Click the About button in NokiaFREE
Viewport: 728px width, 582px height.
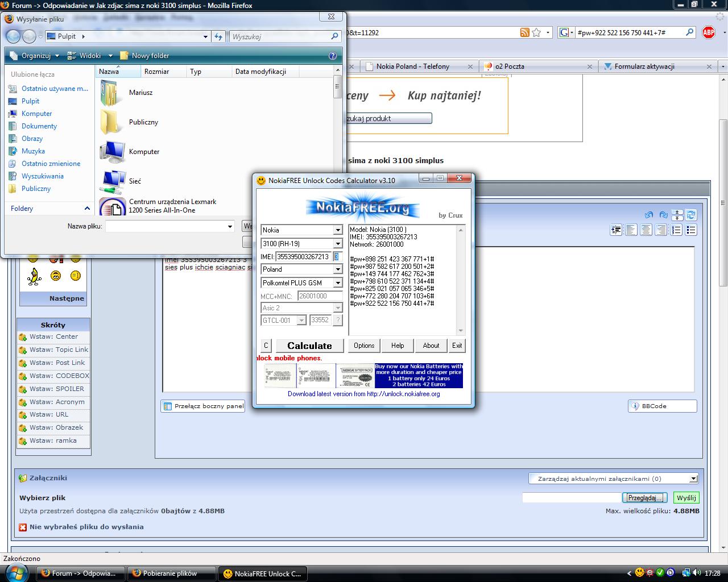431,346
